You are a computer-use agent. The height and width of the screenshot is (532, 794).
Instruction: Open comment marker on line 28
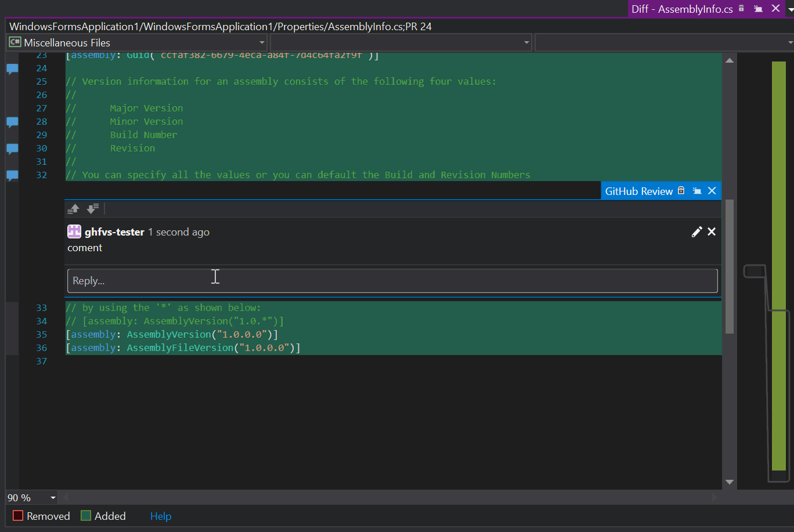tap(12, 122)
